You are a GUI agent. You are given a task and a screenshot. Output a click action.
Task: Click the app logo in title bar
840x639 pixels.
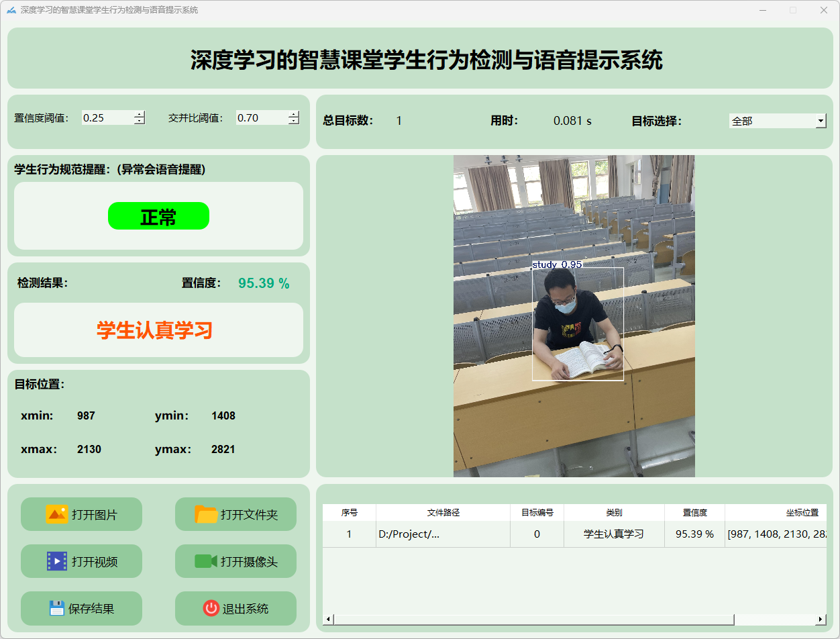[x=11, y=10]
